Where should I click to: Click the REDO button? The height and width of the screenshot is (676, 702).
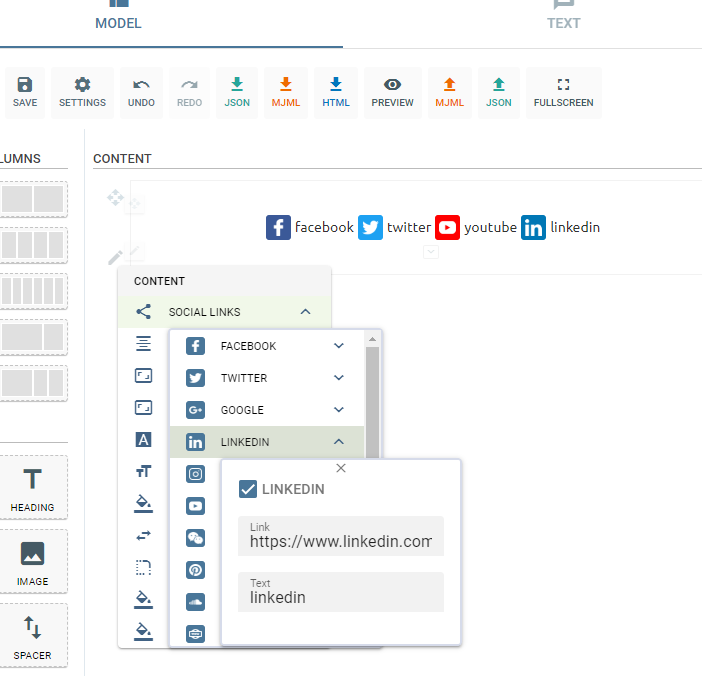[x=189, y=93]
